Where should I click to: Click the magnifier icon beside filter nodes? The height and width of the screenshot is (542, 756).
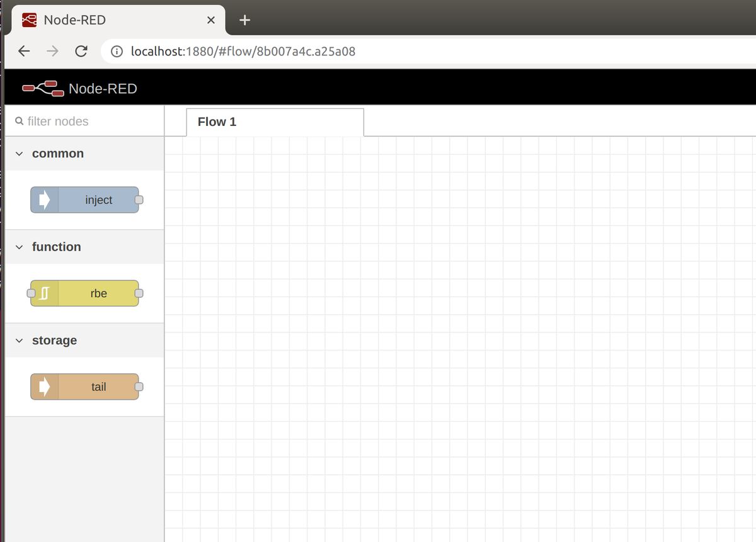pos(19,121)
